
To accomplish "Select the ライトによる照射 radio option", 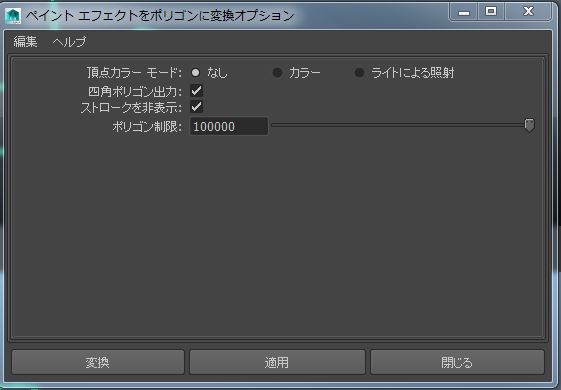I will click(359, 73).
